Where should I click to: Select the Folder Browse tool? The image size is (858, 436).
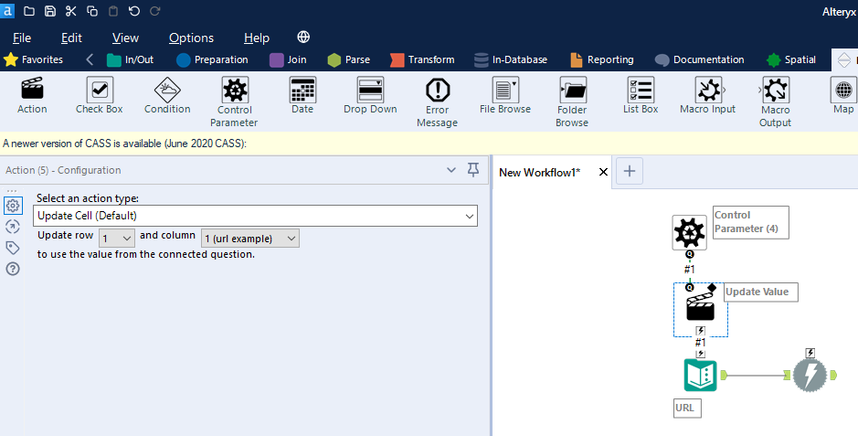pos(572,102)
